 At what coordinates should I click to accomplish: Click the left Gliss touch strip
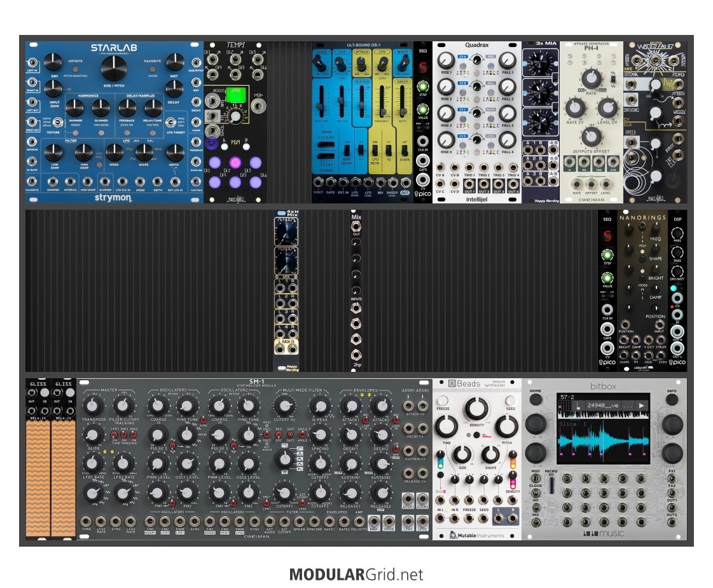[x=38, y=478]
